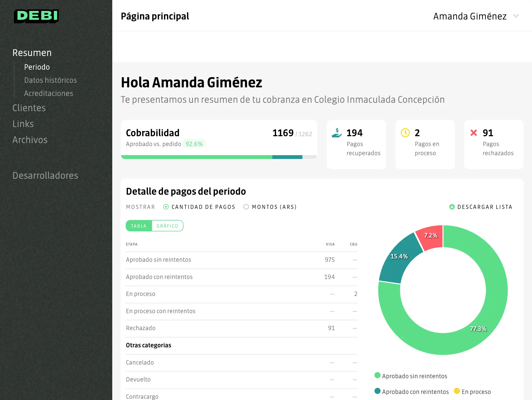
Task: Select the Cantidad de pagos radio option
Action: [166, 207]
